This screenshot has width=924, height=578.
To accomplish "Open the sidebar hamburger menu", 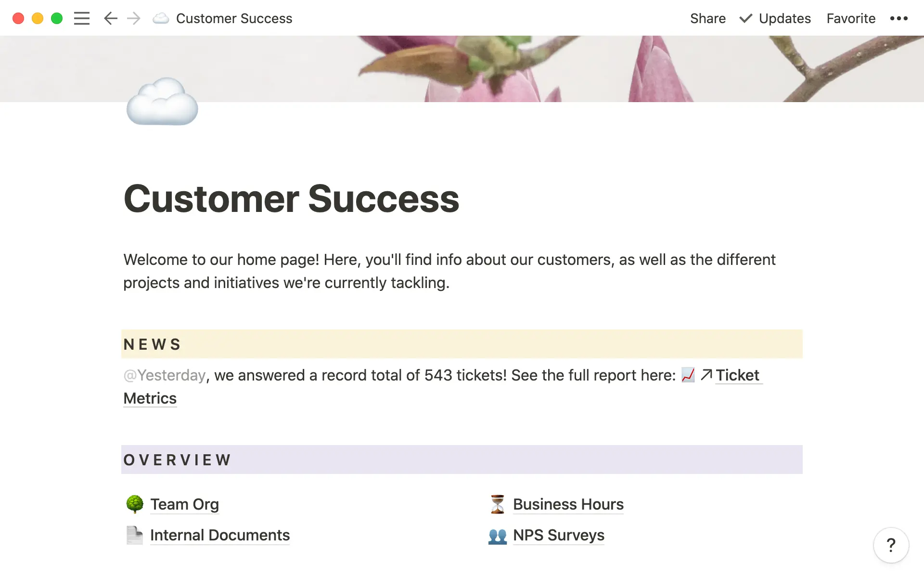I will tap(81, 18).
